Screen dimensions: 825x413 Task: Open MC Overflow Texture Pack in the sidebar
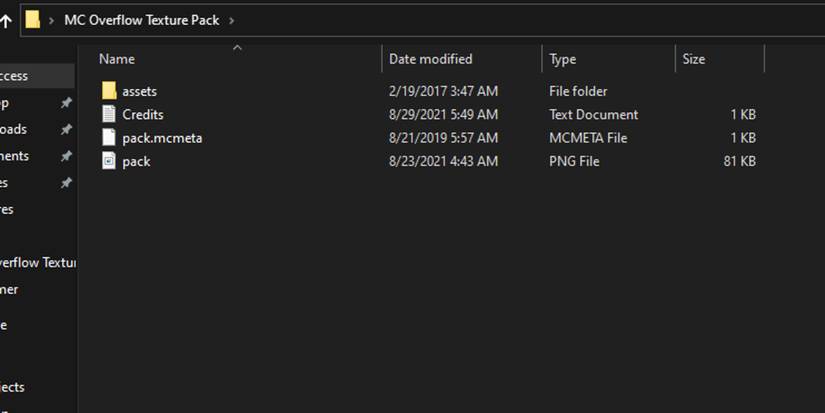coord(37,262)
